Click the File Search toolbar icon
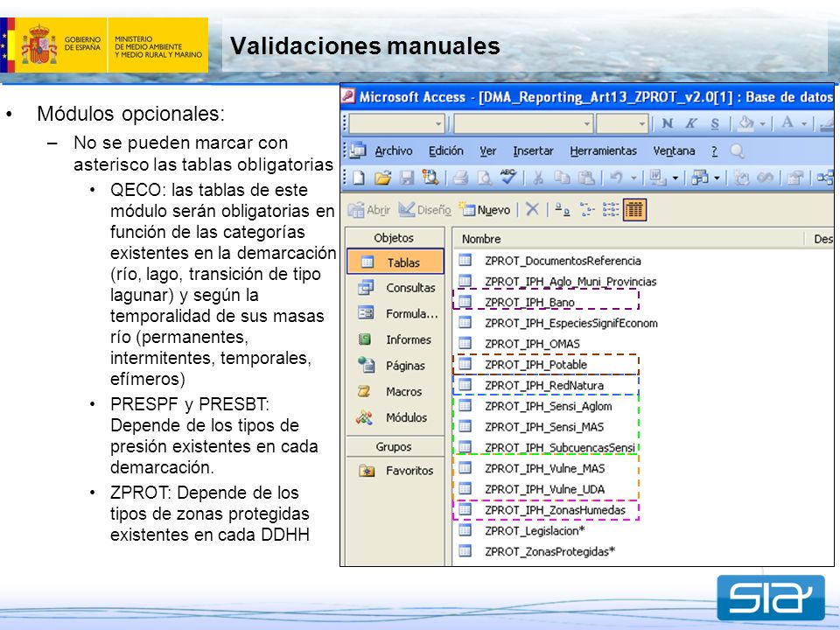Viewport: 840px width, 630px height. tap(430, 178)
